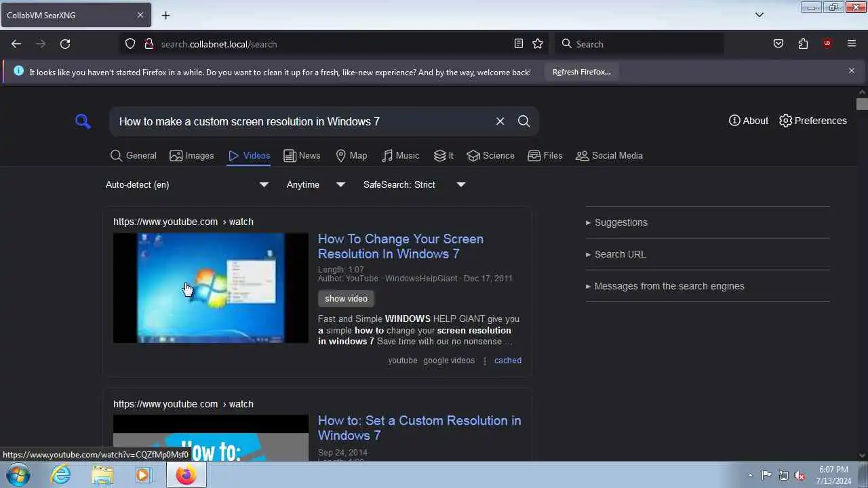Open the cached link of first result

point(508,361)
